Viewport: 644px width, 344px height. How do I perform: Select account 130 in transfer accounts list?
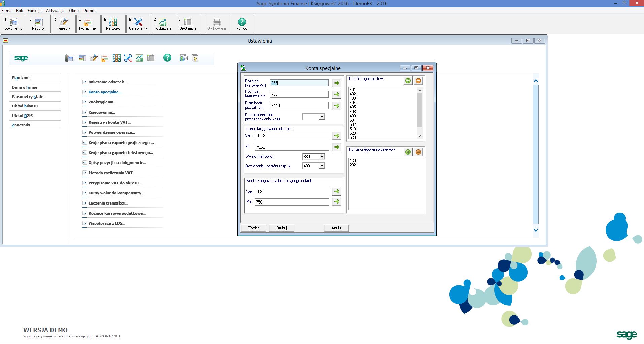(353, 161)
